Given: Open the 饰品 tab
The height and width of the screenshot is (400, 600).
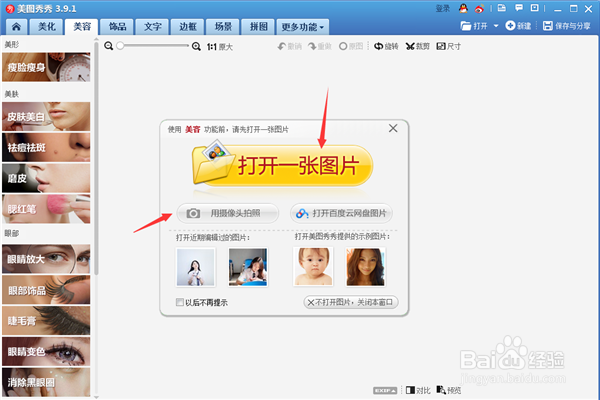Looking at the screenshot, I should 117,27.
